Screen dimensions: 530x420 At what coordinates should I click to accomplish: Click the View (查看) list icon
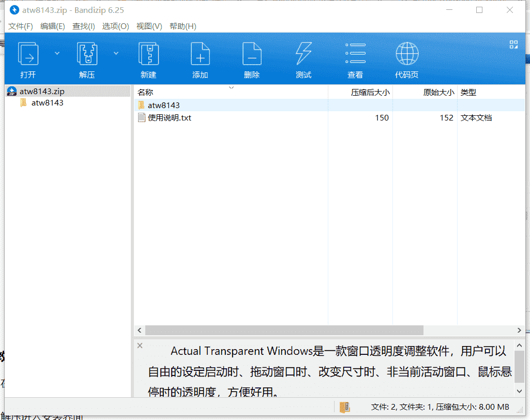[355, 53]
